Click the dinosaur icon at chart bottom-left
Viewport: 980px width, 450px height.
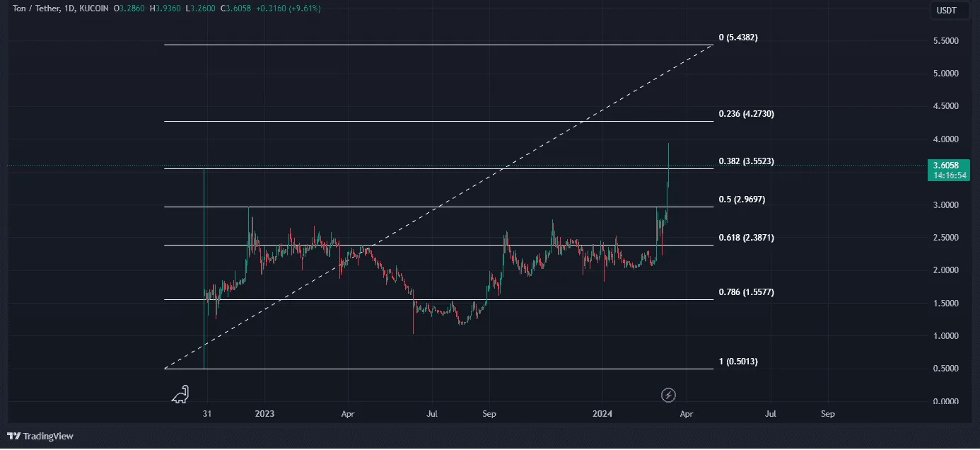coord(181,394)
